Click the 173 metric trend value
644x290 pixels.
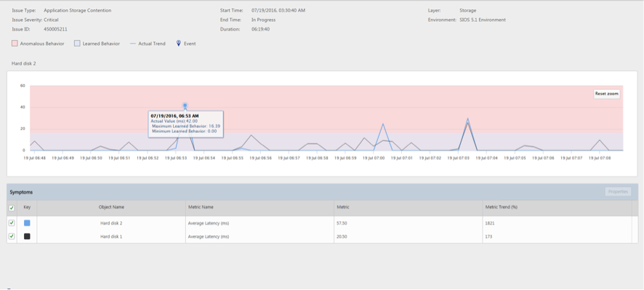coord(488,237)
